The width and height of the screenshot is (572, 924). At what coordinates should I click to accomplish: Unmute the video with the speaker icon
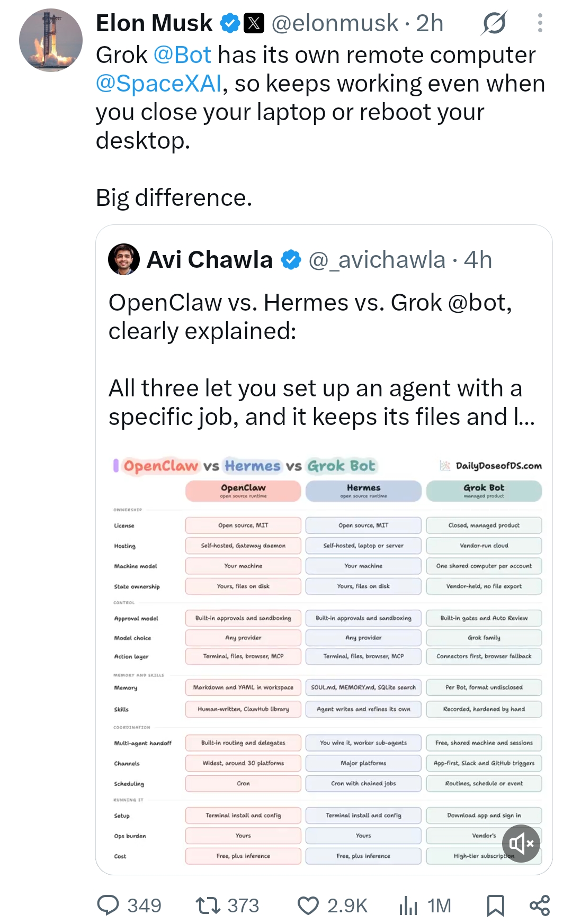pyautogui.click(x=521, y=844)
